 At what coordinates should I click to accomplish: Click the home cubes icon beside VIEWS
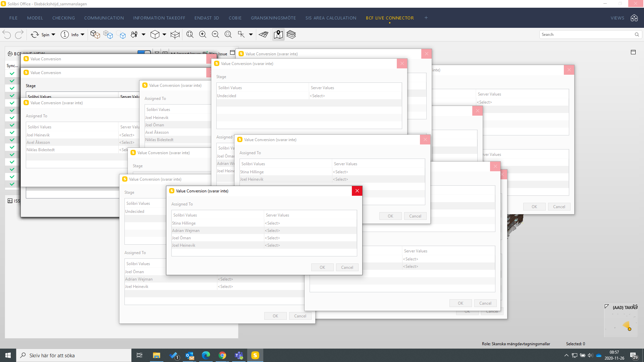[x=634, y=18]
